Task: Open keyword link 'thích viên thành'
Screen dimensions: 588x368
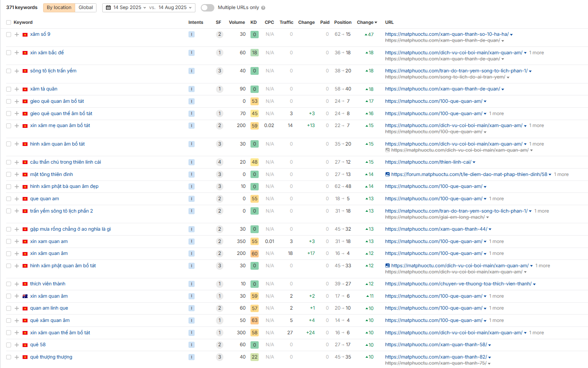Action: point(48,284)
